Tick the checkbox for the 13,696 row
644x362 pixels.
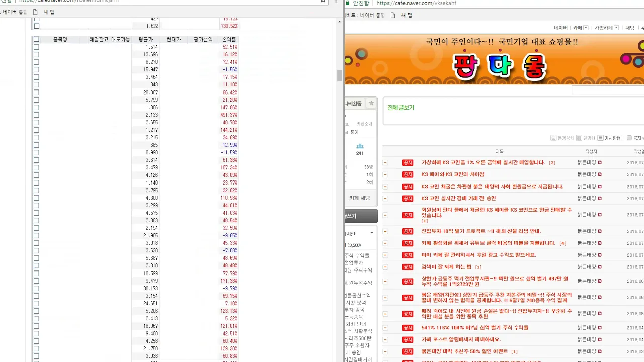pyautogui.click(x=36, y=54)
